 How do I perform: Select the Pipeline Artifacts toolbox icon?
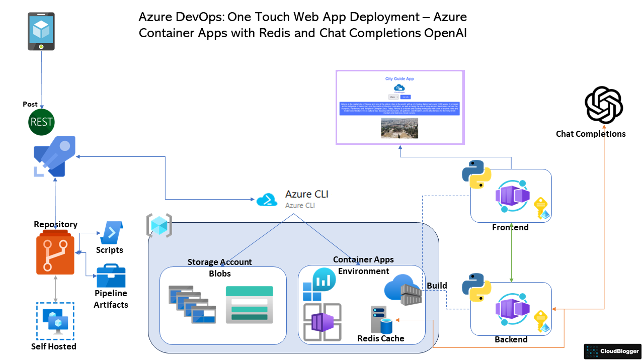[x=111, y=276]
